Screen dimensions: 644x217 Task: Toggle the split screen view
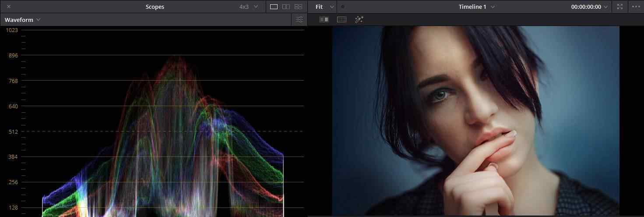point(341,19)
